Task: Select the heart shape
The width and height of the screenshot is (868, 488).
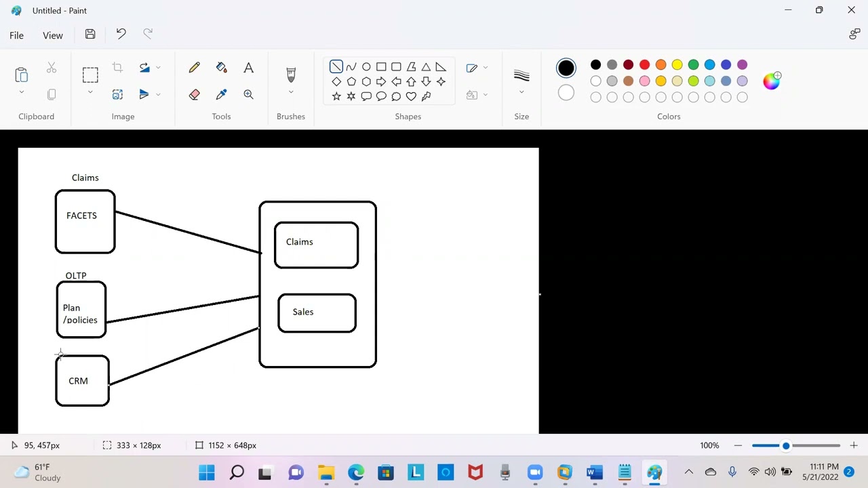Action: point(411,96)
